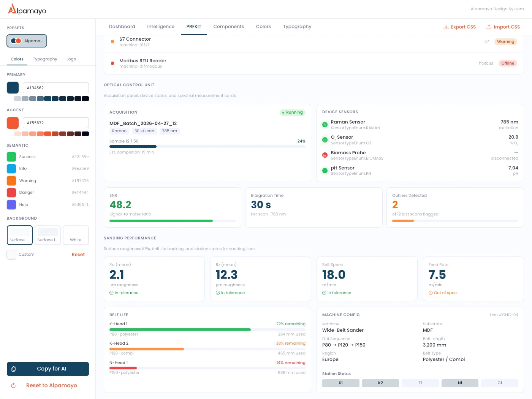Click the K-Head 1 belt life bar
The height and width of the screenshot is (399, 532).
tap(207, 329)
